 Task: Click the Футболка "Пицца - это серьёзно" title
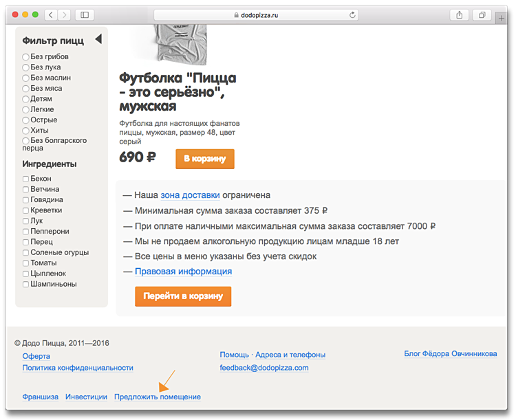point(178,92)
